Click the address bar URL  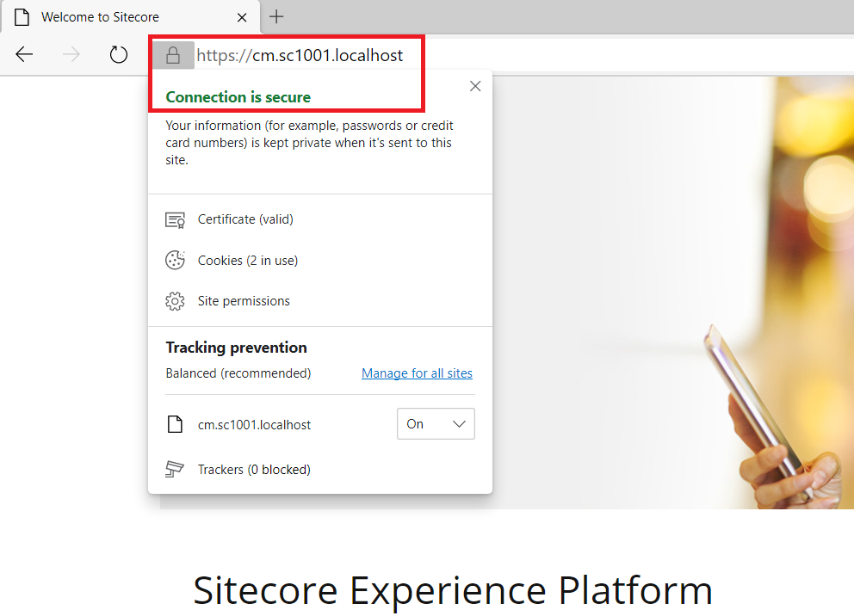(300, 54)
